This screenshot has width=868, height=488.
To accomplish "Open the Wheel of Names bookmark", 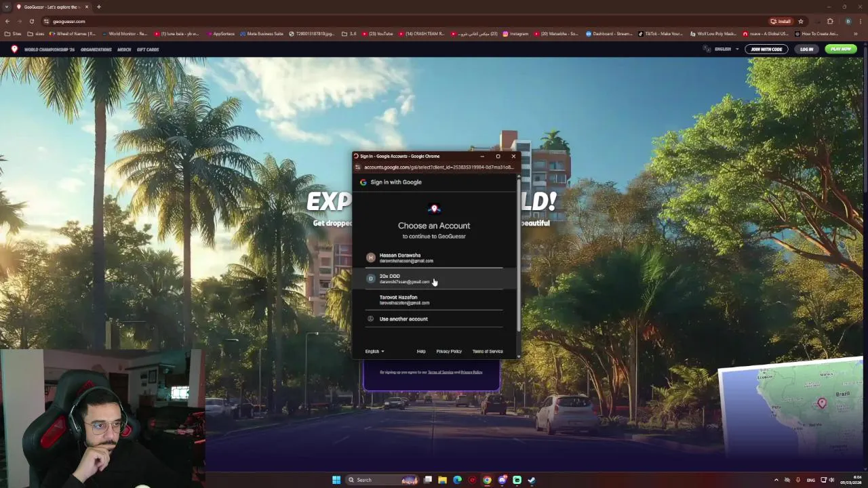I will [x=73, y=33].
